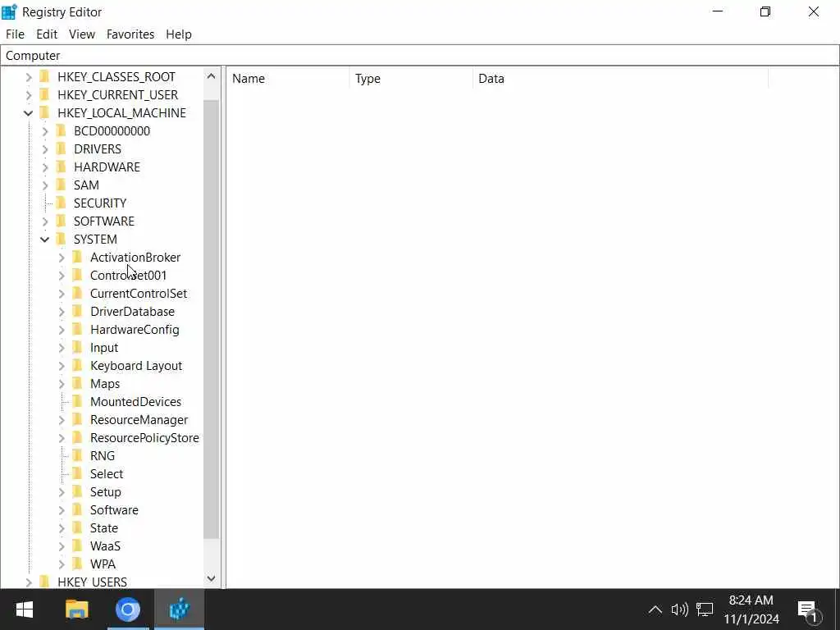Image resolution: width=840 pixels, height=630 pixels.
Task: Open the File menu
Action: [15, 34]
